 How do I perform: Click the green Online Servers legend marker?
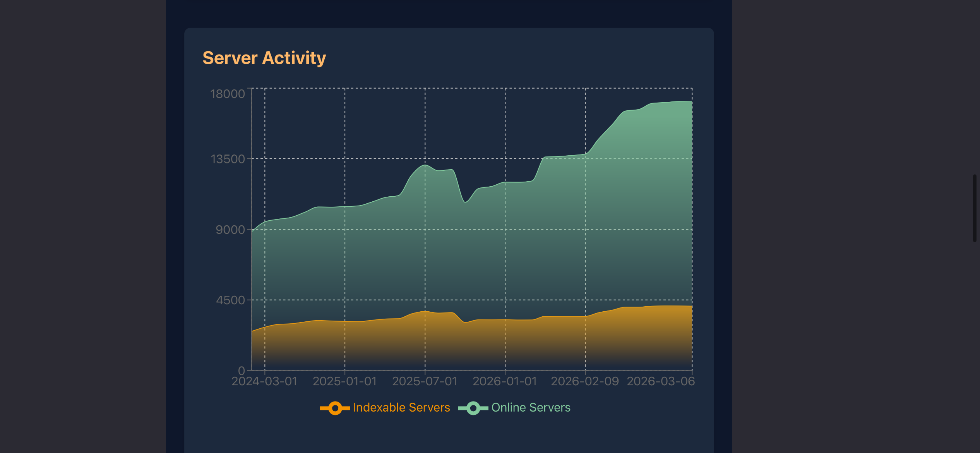tap(473, 408)
